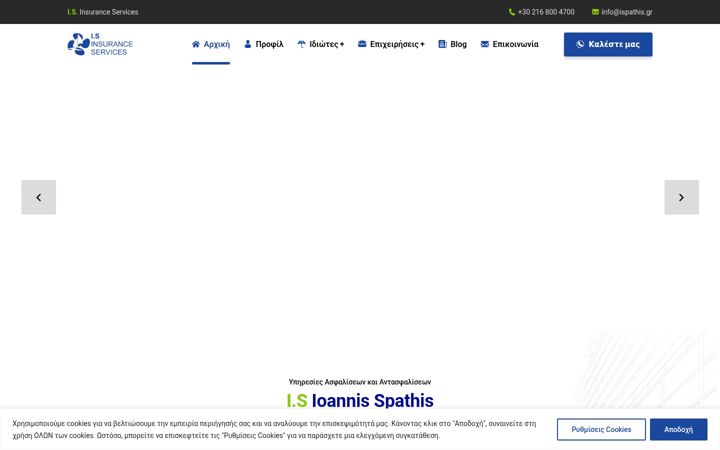Click the cookie notice text paragraph
The image size is (720, 450).
pos(274,429)
